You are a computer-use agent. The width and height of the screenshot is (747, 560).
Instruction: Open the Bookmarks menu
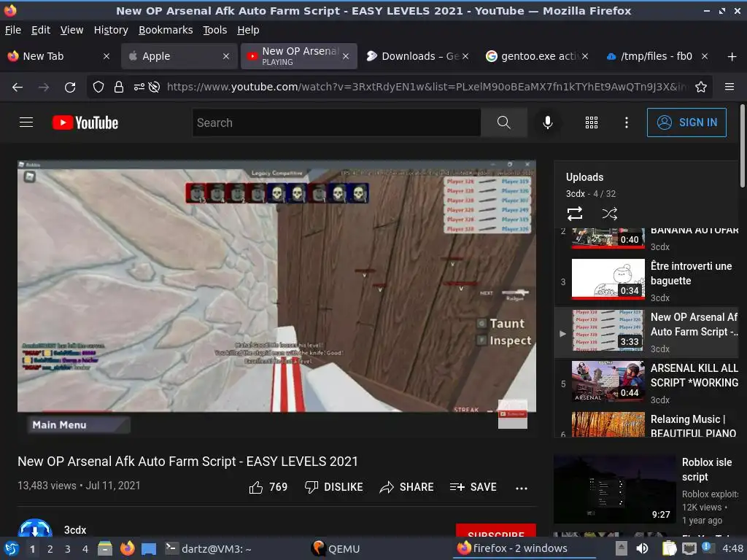[166, 30]
